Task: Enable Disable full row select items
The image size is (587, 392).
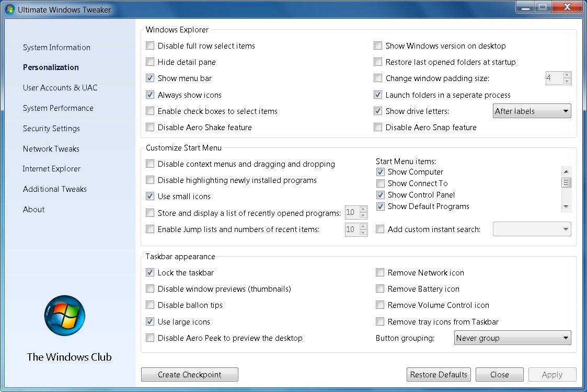Action: pos(149,45)
